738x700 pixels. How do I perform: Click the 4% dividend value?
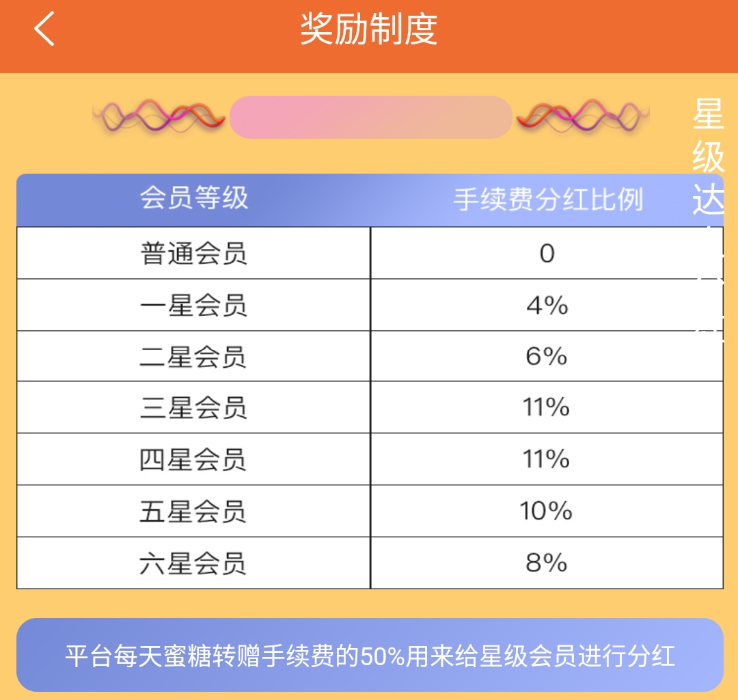(547, 306)
